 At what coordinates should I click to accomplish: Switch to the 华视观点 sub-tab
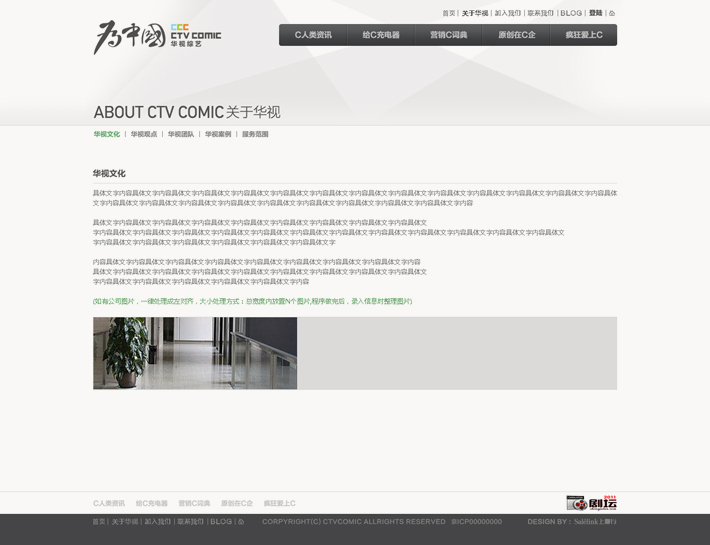pyautogui.click(x=143, y=134)
